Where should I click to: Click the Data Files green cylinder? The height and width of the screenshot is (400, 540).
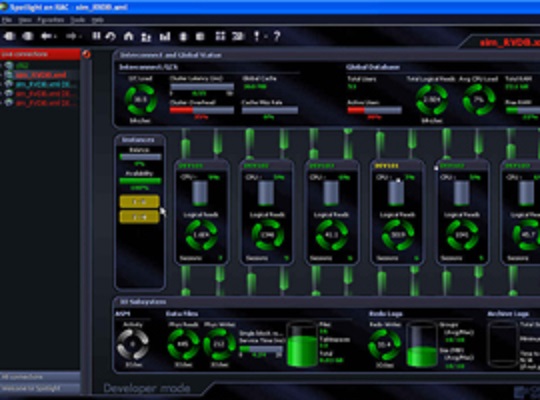(x=302, y=345)
